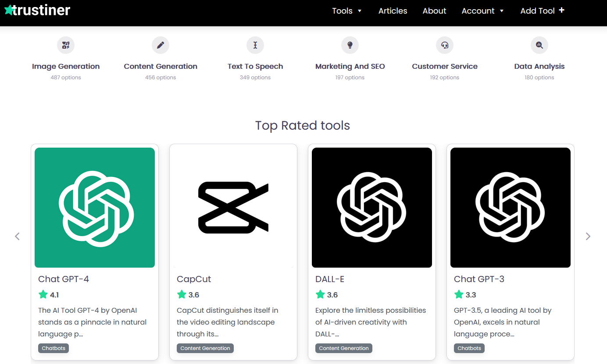Click the CapCut description text

pyautogui.click(x=227, y=322)
